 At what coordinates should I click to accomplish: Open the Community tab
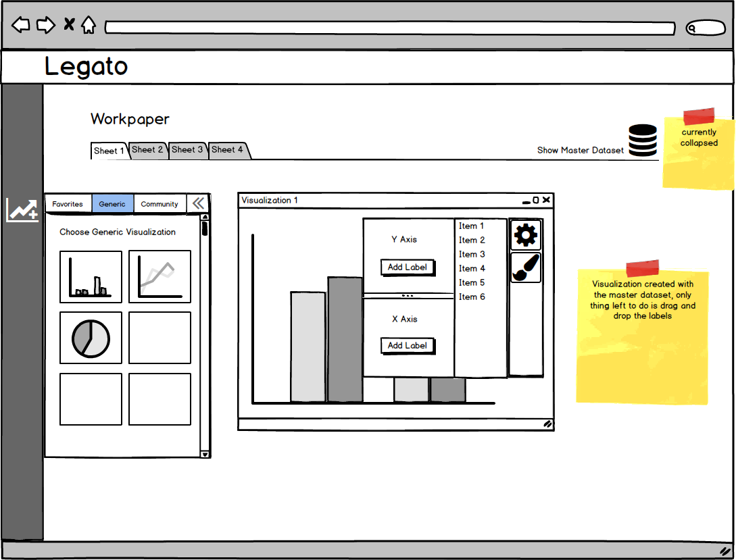tap(160, 204)
